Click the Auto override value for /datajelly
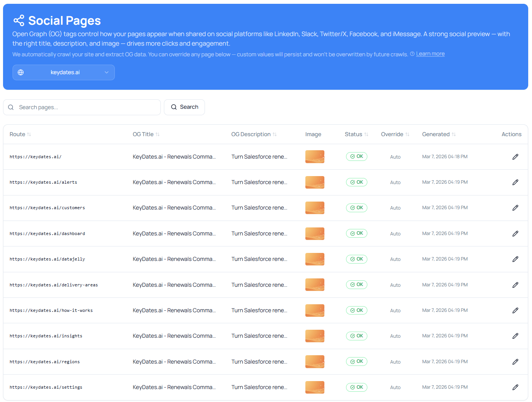This screenshot has width=532, height=402. [x=395, y=259]
